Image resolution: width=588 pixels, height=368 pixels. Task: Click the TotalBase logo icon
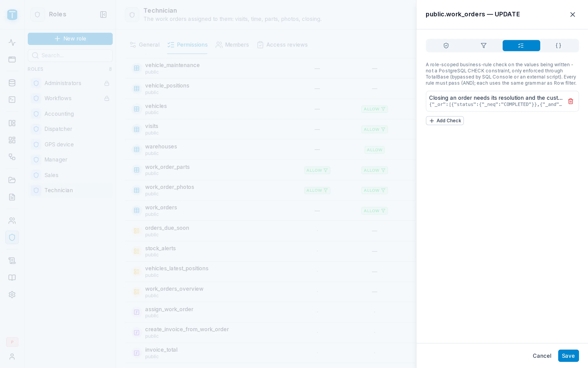12,15
